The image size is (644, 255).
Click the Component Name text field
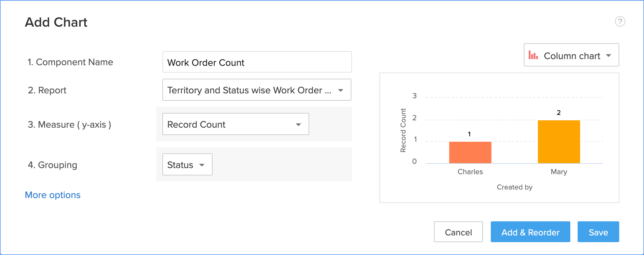tap(257, 62)
